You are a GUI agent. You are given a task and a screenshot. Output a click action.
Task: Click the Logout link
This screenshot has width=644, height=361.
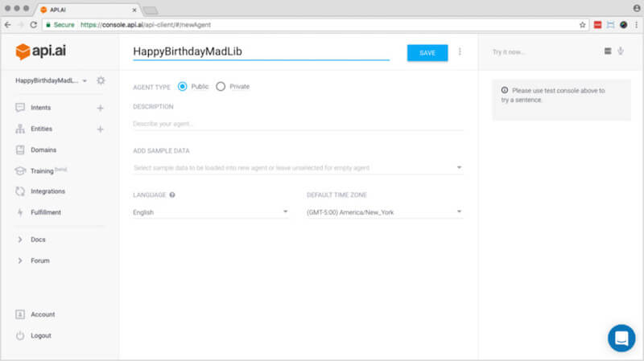[41, 335]
